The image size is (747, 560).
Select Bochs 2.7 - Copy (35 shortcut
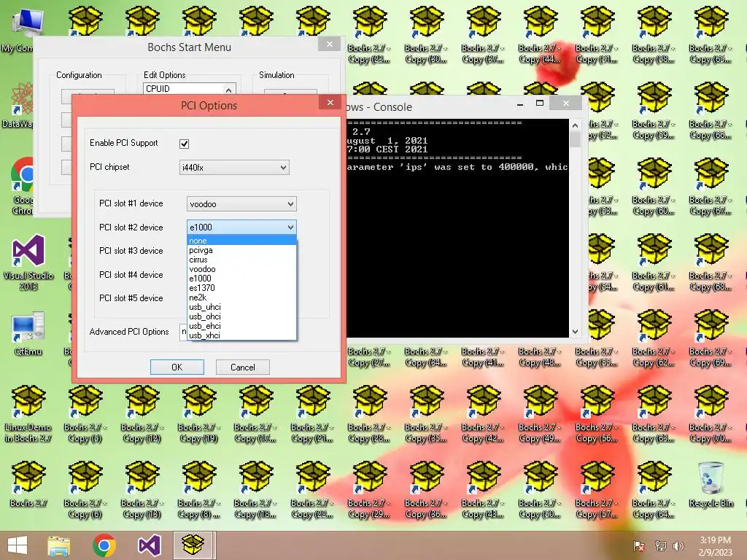(426, 414)
